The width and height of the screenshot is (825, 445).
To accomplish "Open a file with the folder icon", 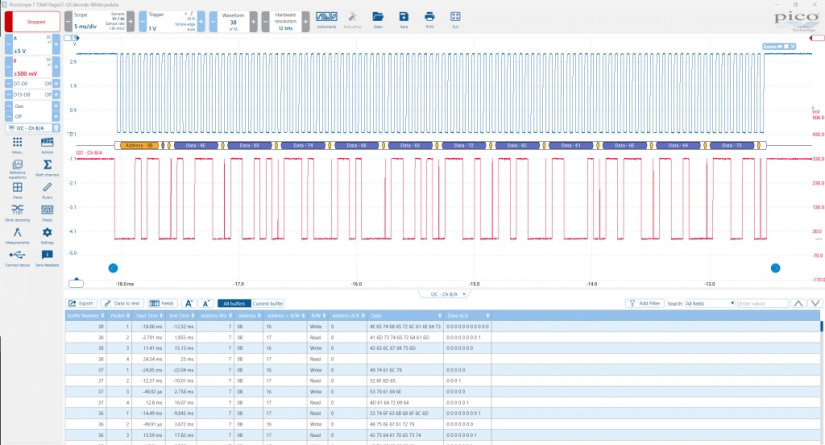I will pos(378,20).
